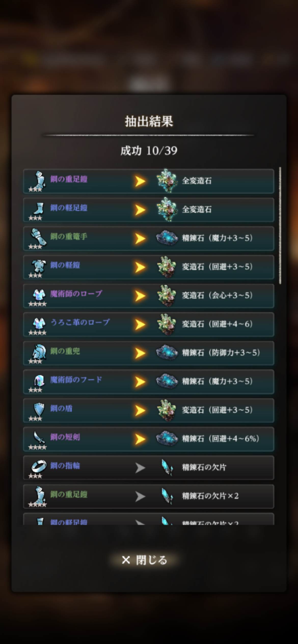Tap the 鋼の重兜 helmet icon
This screenshot has height=644, width=298.
(39, 353)
